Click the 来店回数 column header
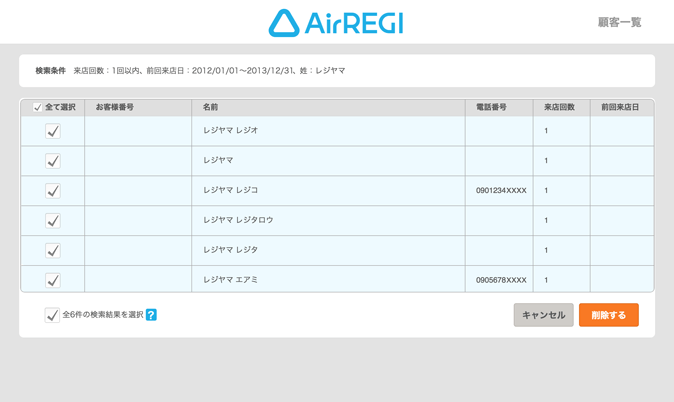Viewport: 674px width, 402px height. 560,107
